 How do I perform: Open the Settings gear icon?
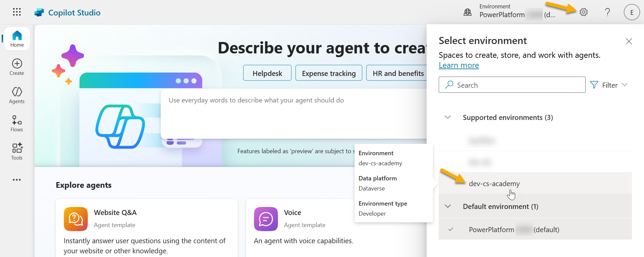[584, 12]
